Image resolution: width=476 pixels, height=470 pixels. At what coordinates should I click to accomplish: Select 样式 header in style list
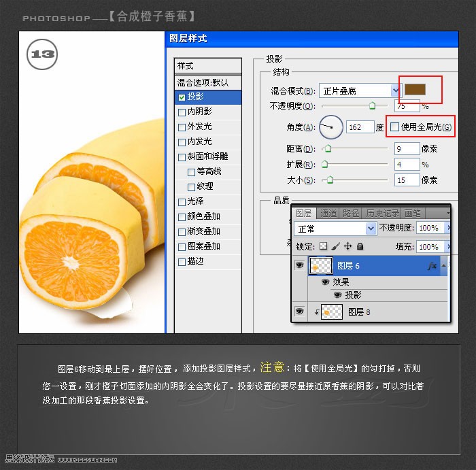[208, 65]
